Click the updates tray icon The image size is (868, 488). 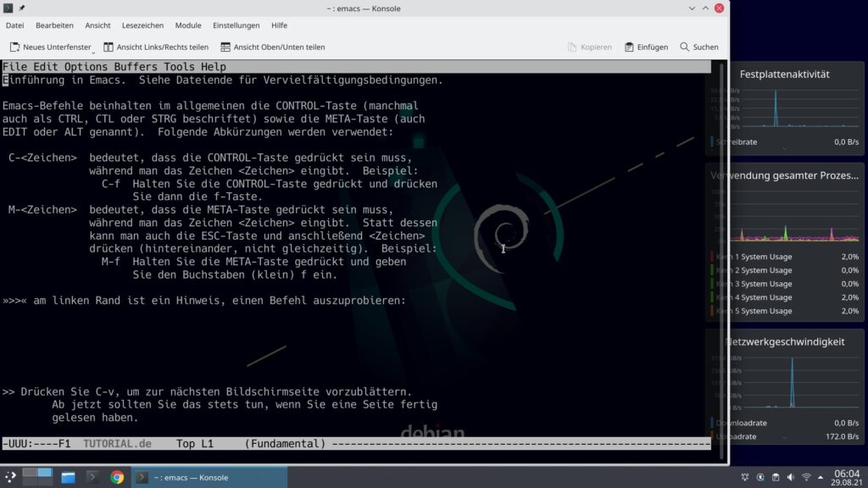760,477
